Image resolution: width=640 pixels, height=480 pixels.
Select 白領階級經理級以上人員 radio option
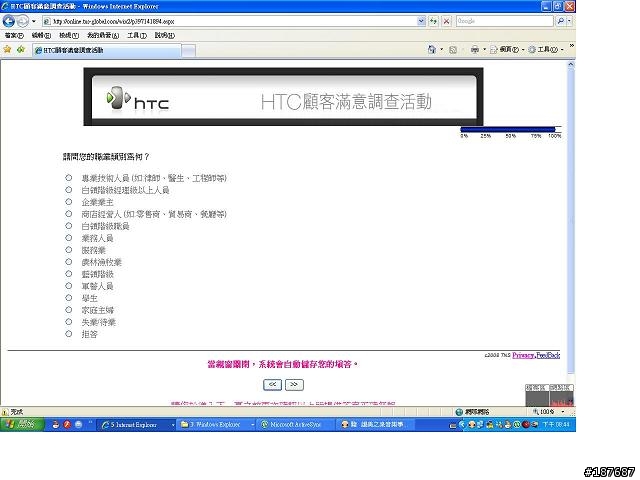coord(69,190)
